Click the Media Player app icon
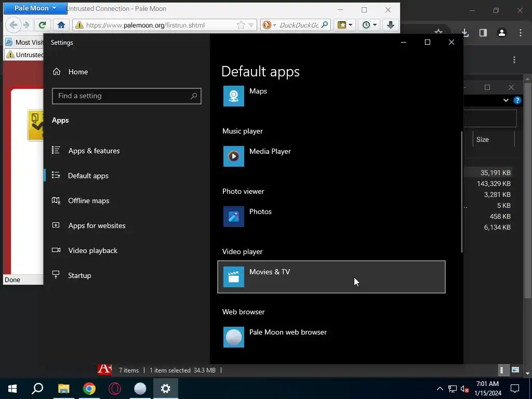532x399 pixels. (233, 156)
